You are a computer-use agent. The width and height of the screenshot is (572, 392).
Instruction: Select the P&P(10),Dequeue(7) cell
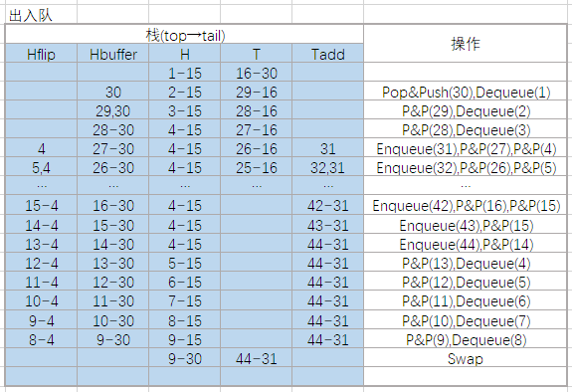click(x=466, y=320)
